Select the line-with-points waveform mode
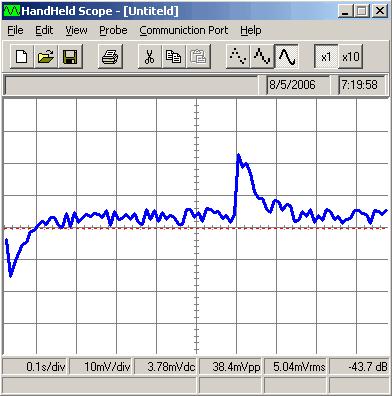Screen dimensions: 392x396 point(262,56)
